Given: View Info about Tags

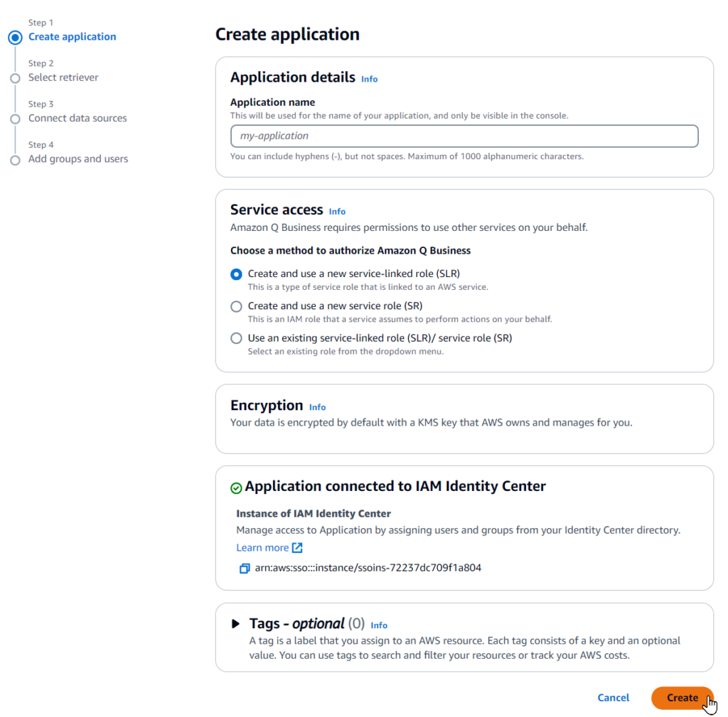Looking at the screenshot, I should click(379, 625).
